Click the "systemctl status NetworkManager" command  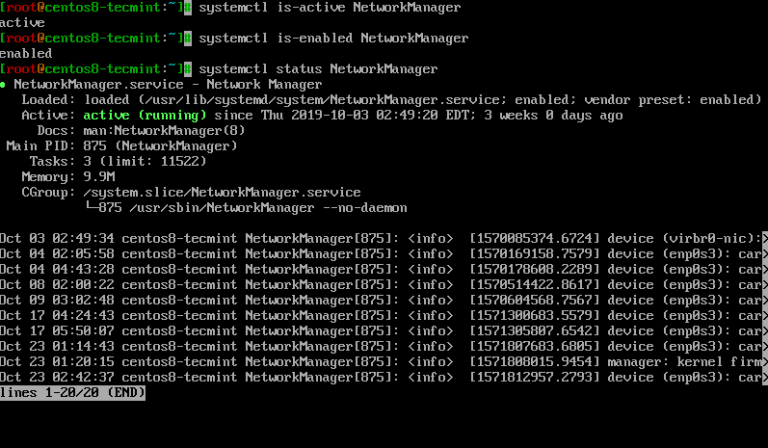coord(318,70)
